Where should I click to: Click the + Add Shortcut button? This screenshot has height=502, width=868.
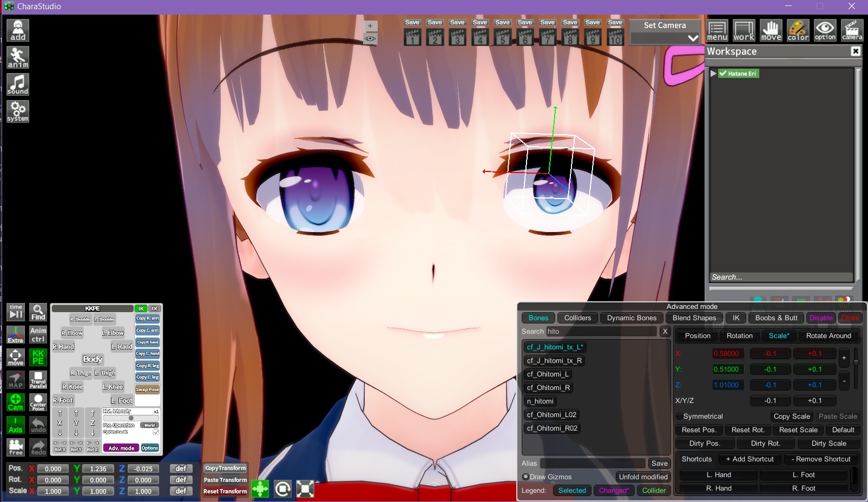[749, 459]
